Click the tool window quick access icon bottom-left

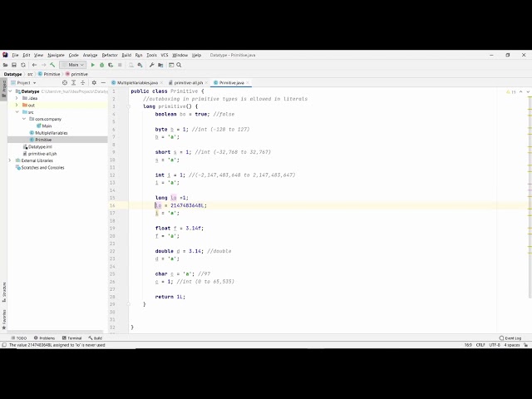click(x=4, y=345)
